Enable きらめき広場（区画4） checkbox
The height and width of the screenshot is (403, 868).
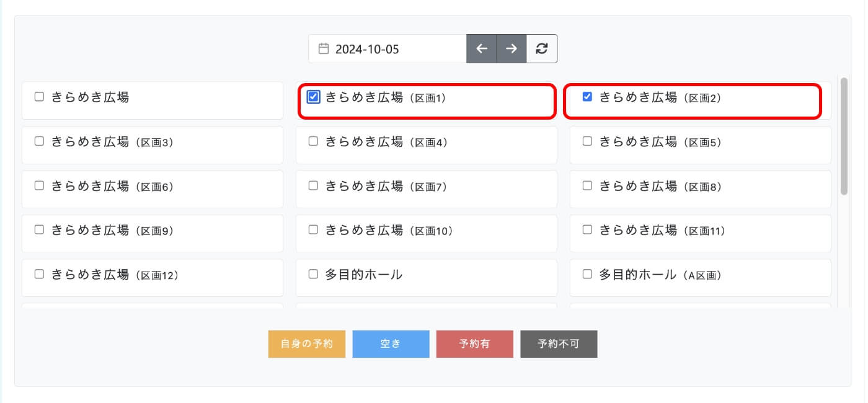pos(314,141)
